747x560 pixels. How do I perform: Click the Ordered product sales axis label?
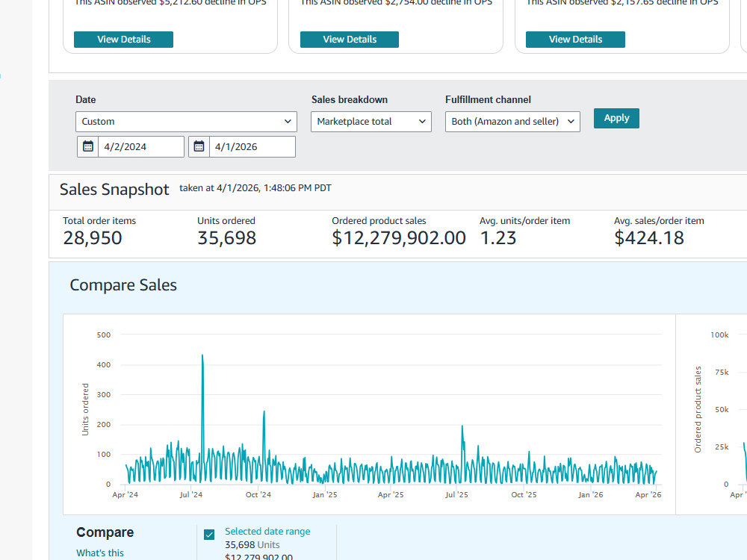click(x=698, y=409)
